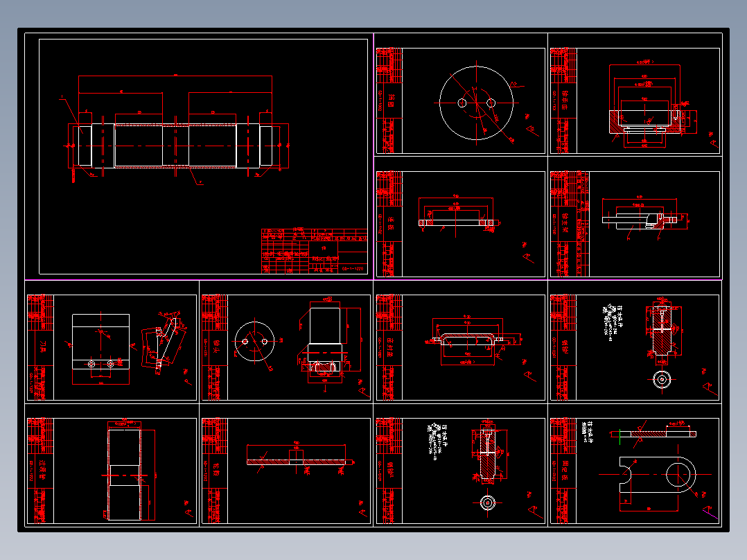Click the 固定板 title label

click(565, 471)
